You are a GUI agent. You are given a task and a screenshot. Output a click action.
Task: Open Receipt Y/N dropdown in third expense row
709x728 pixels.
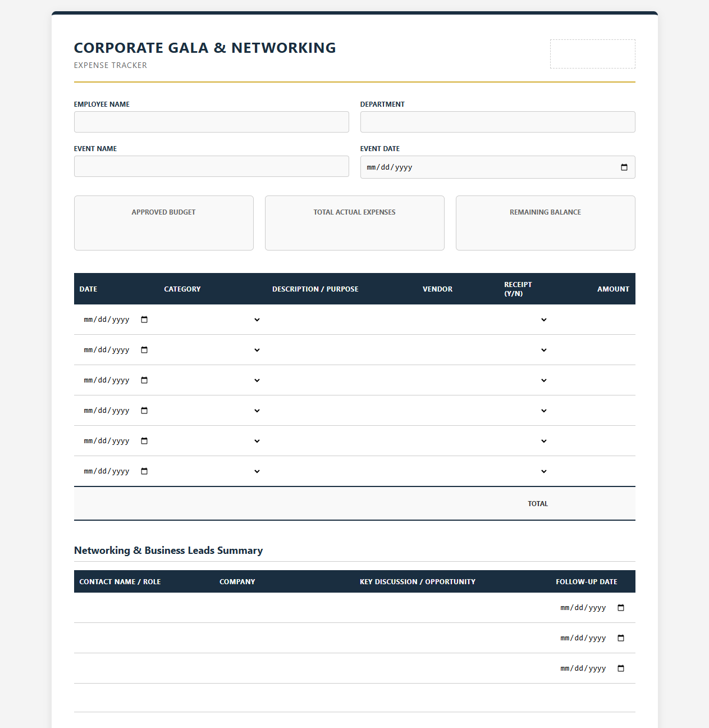point(526,380)
